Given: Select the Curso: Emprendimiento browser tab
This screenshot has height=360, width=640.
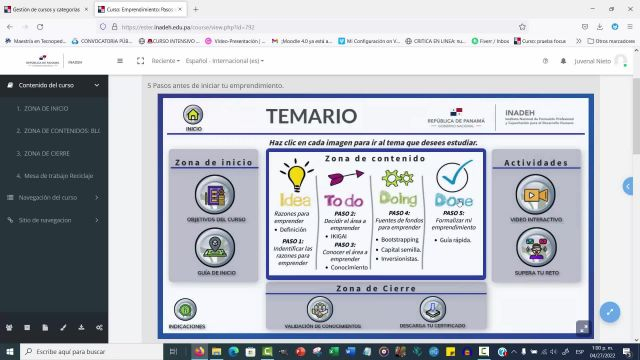Looking at the screenshot, I should click(140, 9).
